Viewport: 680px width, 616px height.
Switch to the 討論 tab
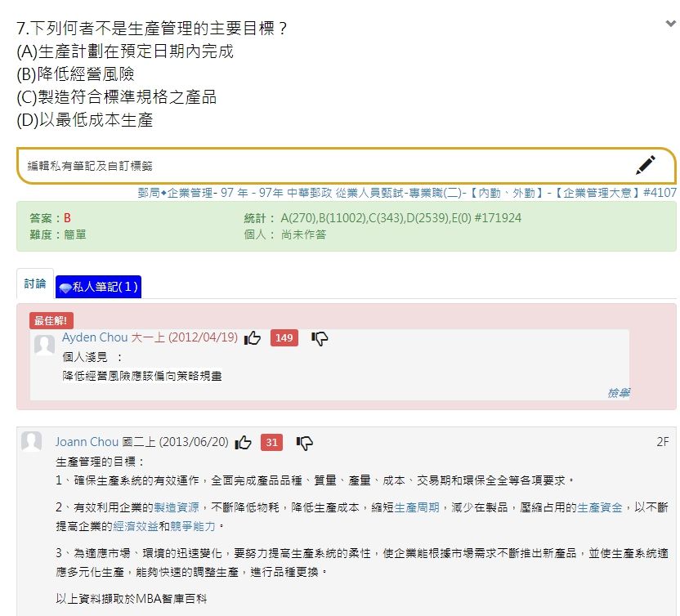pyautogui.click(x=34, y=283)
